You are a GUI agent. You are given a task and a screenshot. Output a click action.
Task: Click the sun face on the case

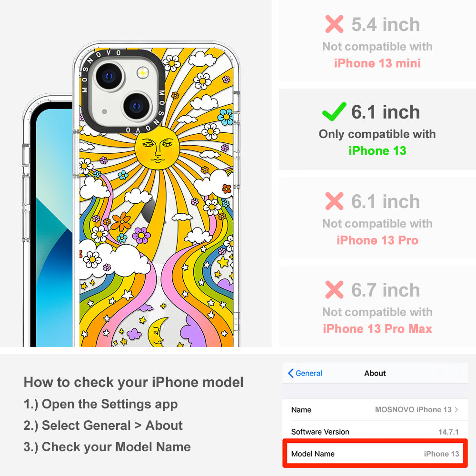tap(157, 148)
